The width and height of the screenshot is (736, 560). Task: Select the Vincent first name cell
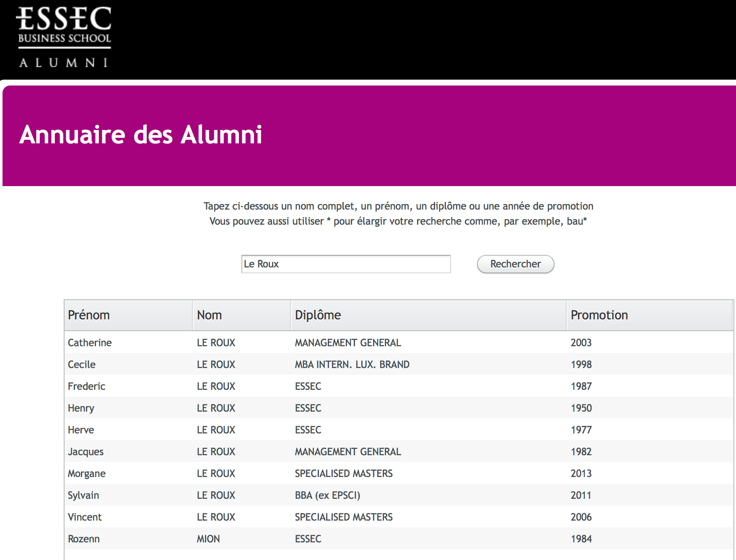(x=85, y=517)
